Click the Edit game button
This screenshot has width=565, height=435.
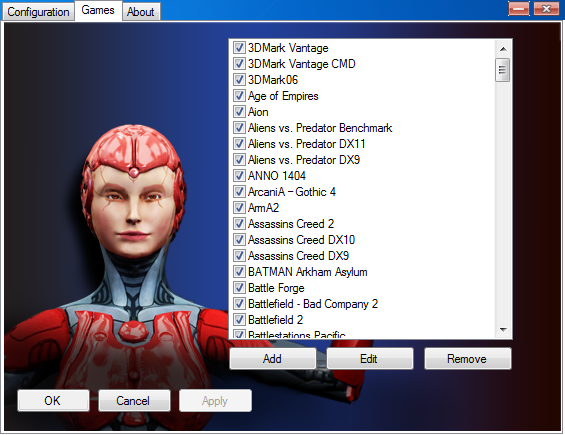pyautogui.click(x=370, y=359)
